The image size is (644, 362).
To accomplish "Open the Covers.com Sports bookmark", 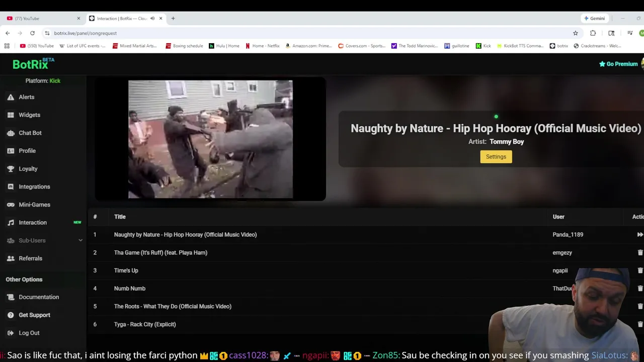I will point(362,46).
